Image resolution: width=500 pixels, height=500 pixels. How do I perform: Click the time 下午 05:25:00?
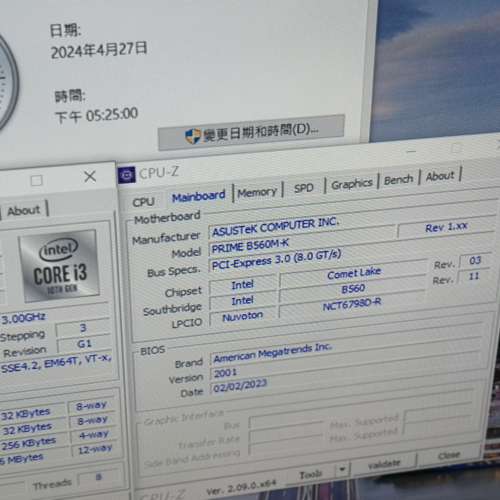click(96, 116)
